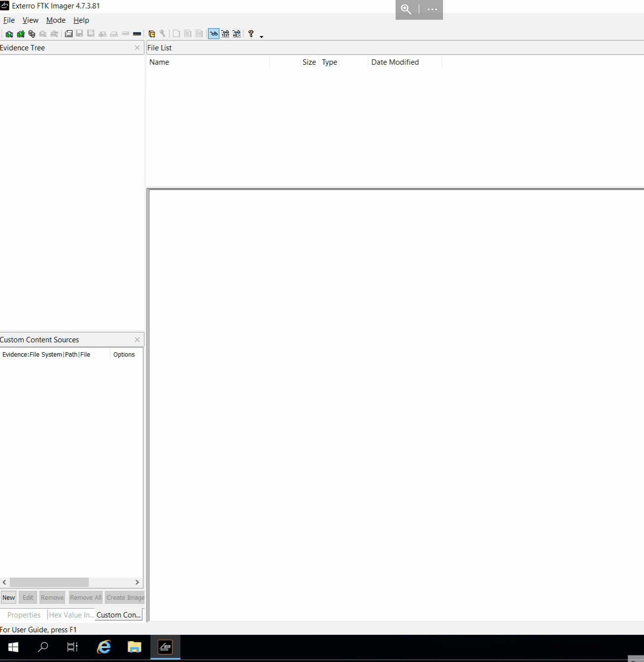This screenshot has height=662, width=644.
Task: Select the Add All Attached Devices icon
Action: [x=20, y=34]
